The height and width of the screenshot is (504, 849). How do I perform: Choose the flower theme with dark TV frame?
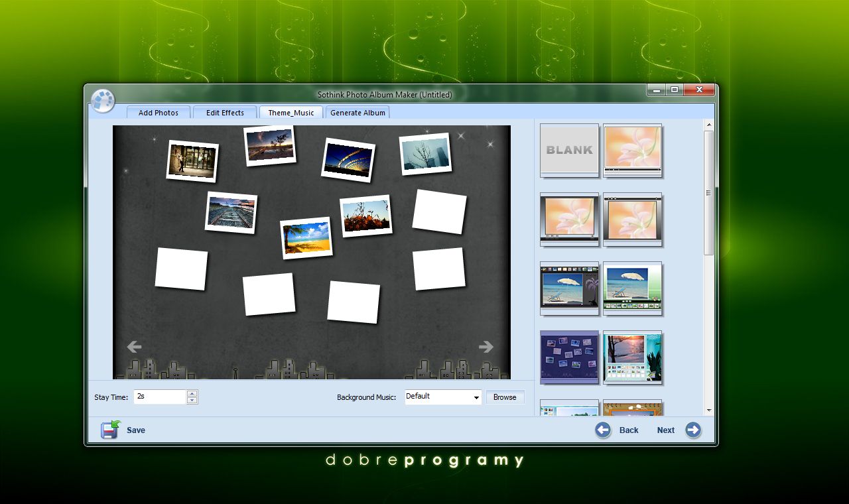click(x=569, y=220)
